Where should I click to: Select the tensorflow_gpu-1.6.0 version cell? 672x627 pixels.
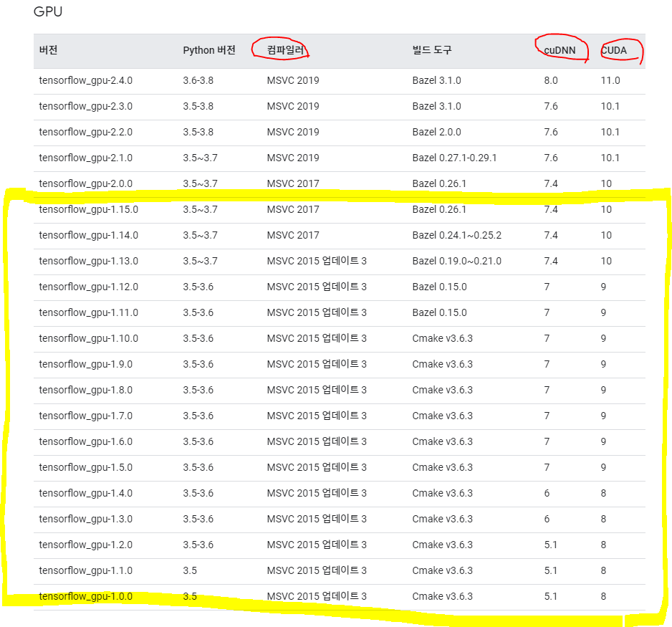coord(86,441)
